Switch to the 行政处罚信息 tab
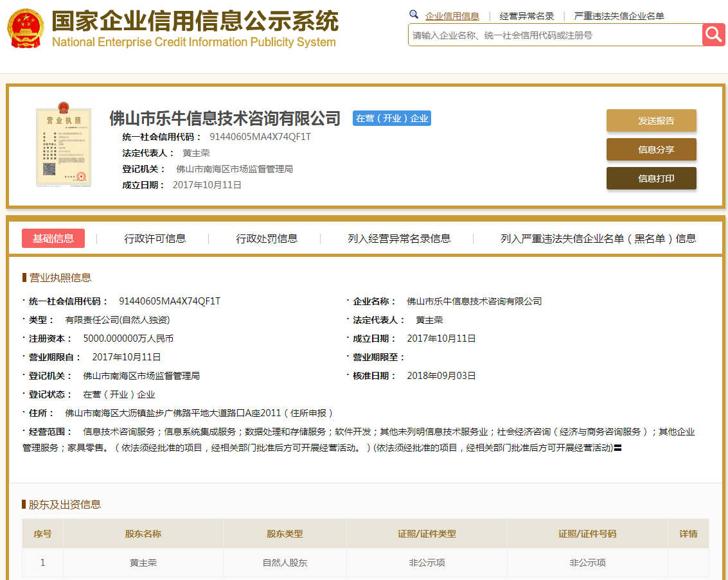Viewport: 728px width, 580px height. (x=267, y=238)
